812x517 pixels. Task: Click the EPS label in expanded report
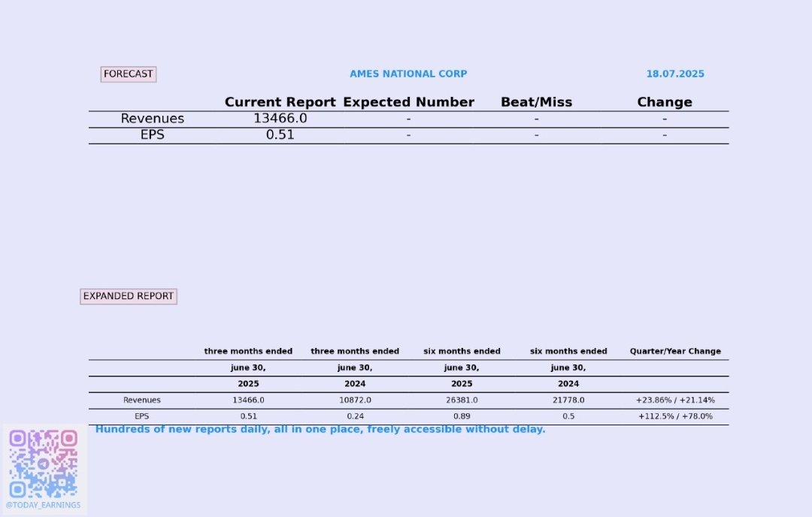[x=142, y=416]
